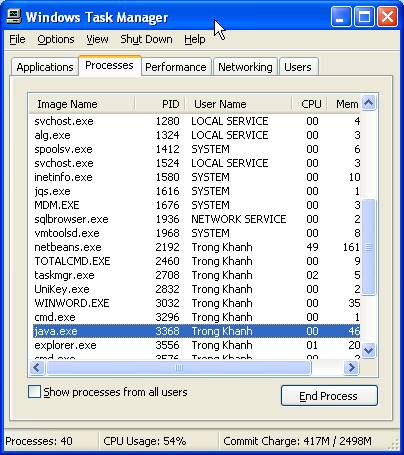Sort by Mem column header
404x455 pixels.
pos(344,104)
